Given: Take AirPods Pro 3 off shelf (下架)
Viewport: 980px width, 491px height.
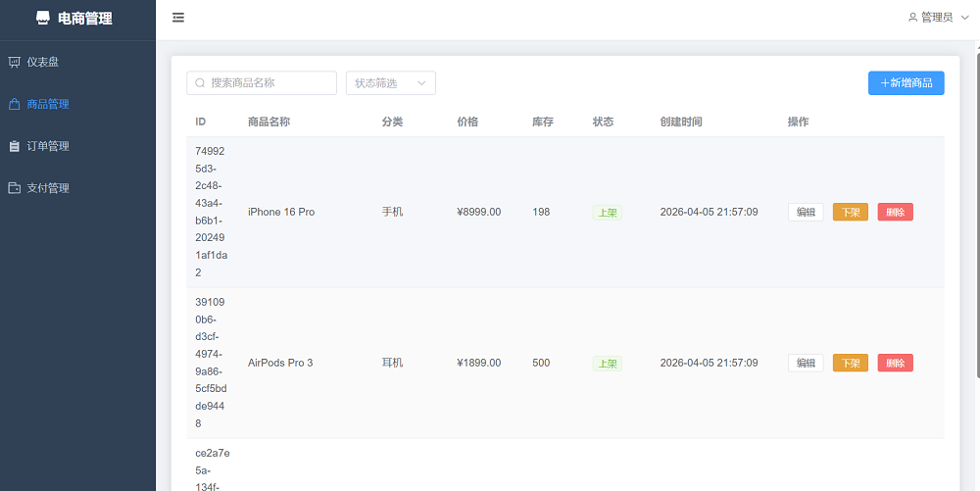Looking at the screenshot, I should click(x=850, y=363).
